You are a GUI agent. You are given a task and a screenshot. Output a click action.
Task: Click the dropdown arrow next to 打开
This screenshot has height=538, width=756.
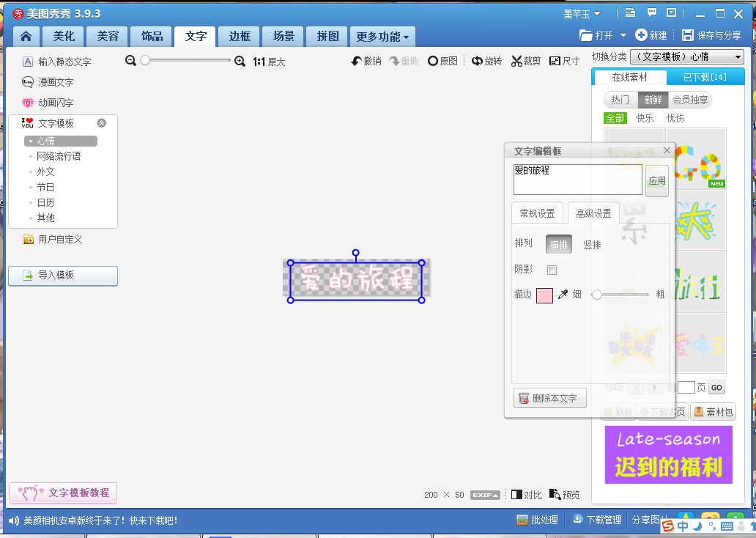coord(623,35)
